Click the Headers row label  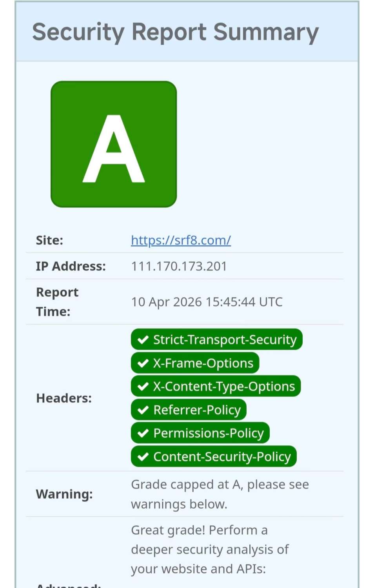click(x=64, y=398)
